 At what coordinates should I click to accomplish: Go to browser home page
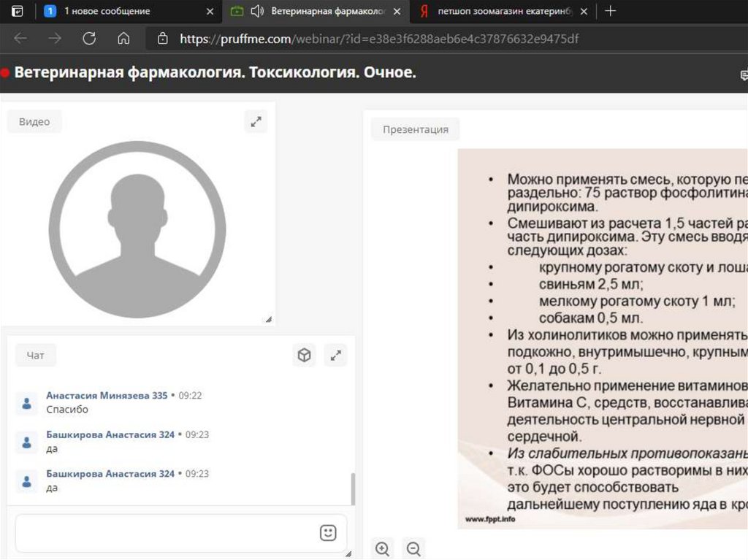click(123, 39)
